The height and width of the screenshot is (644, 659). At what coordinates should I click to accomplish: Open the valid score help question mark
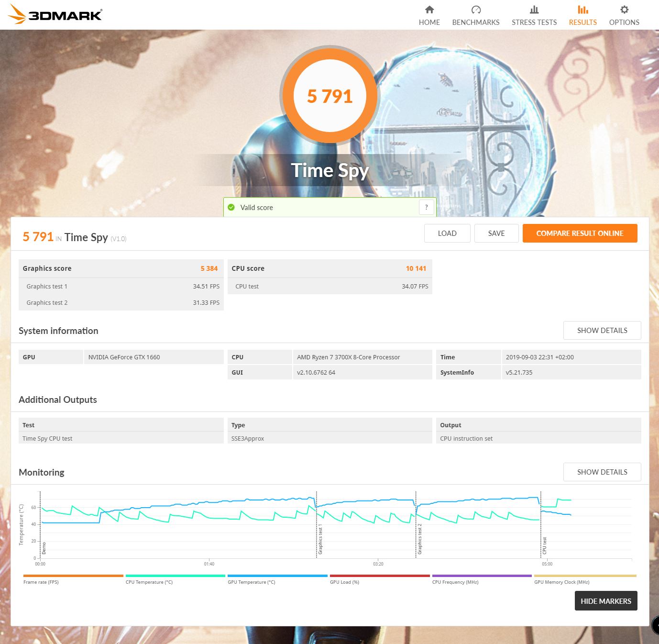pyautogui.click(x=427, y=207)
